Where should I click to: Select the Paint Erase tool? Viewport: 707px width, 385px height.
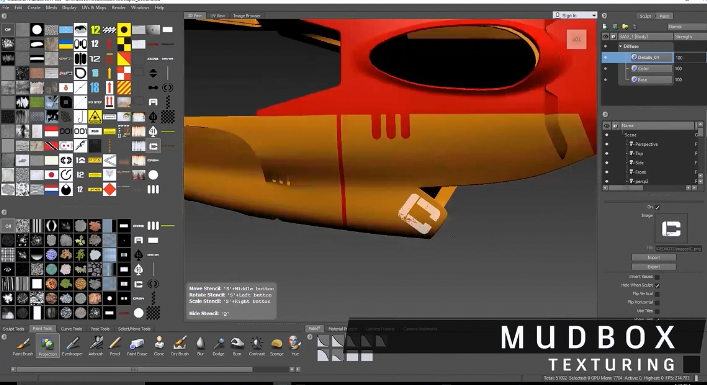137,346
